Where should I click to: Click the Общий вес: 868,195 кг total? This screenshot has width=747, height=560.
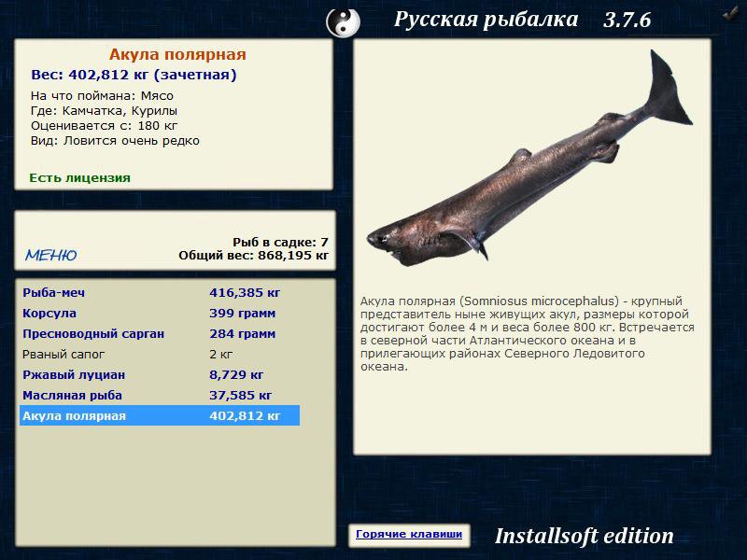[253, 255]
